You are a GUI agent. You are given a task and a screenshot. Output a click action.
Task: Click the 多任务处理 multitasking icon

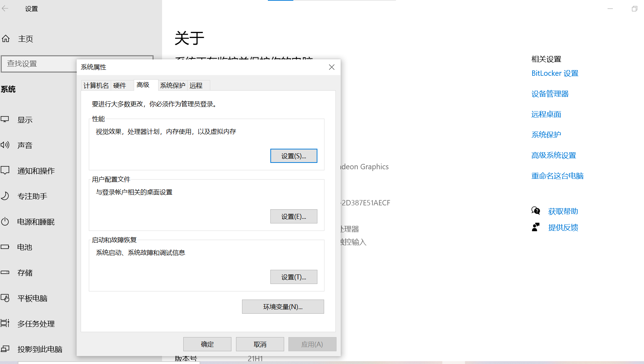coord(6,323)
